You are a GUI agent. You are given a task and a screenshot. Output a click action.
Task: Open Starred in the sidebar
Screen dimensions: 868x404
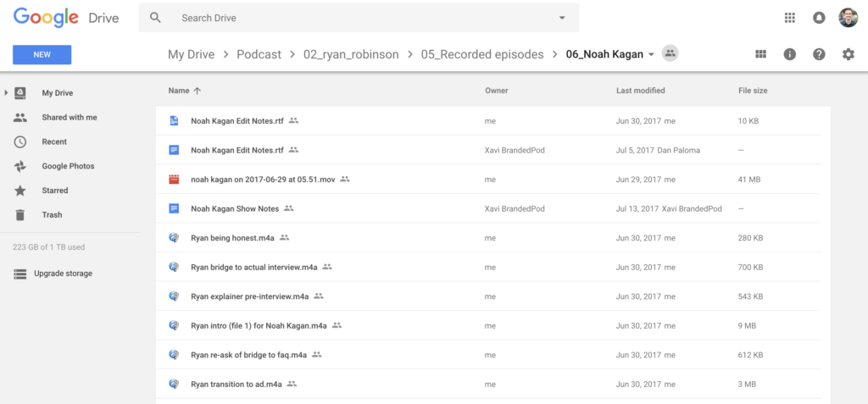(x=55, y=191)
